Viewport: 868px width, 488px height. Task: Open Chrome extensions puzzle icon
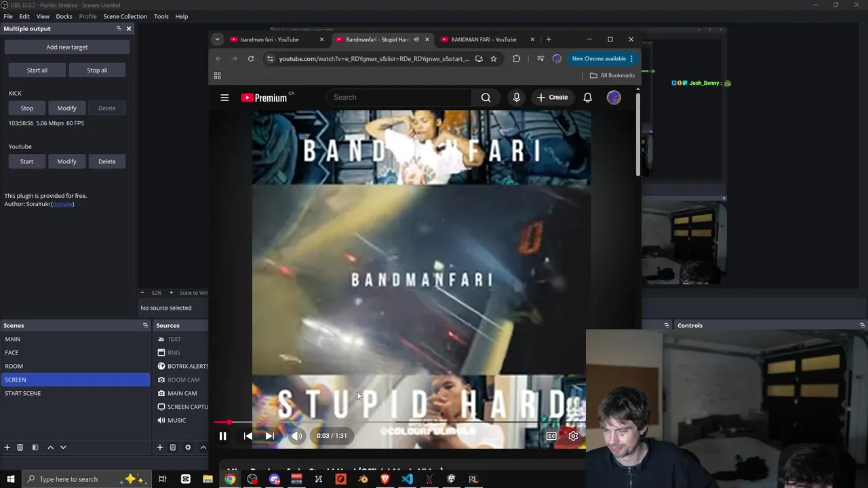[516, 59]
